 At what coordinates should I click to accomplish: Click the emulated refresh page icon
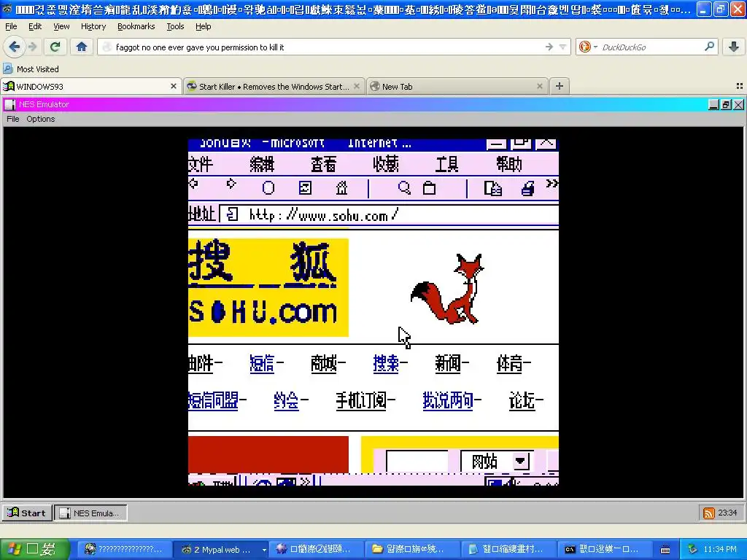pos(305,188)
